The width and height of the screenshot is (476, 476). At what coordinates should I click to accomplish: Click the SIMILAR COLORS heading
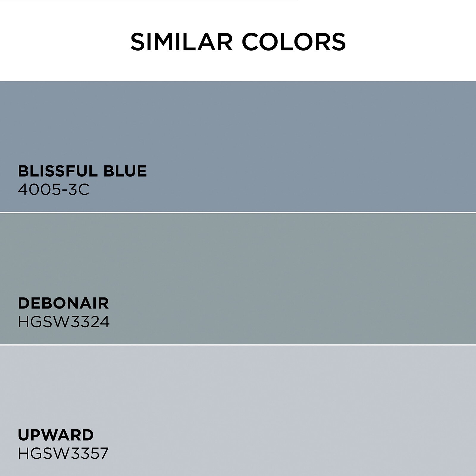click(238, 42)
